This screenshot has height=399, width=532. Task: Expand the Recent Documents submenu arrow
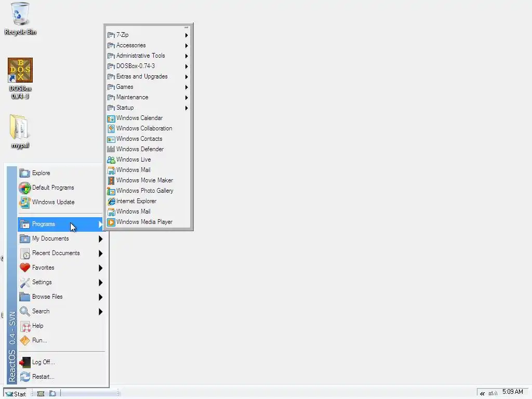click(100, 254)
